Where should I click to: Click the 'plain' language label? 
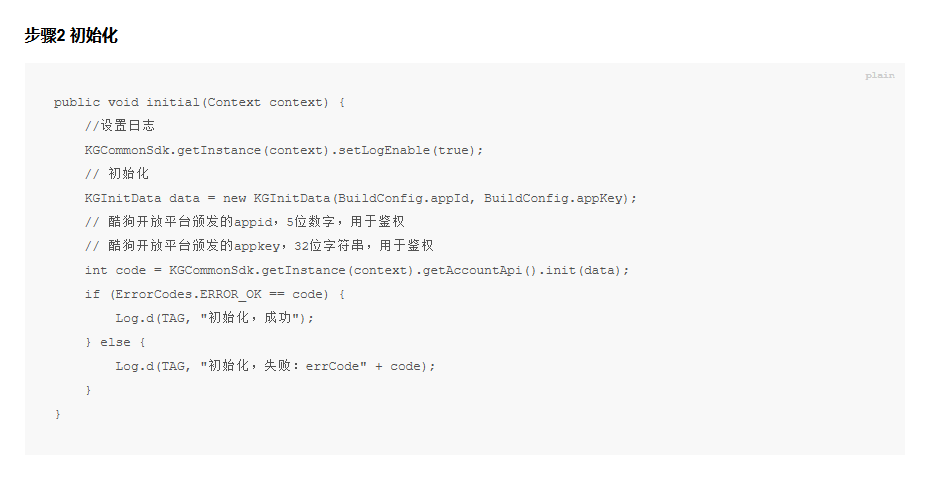(x=879, y=76)
